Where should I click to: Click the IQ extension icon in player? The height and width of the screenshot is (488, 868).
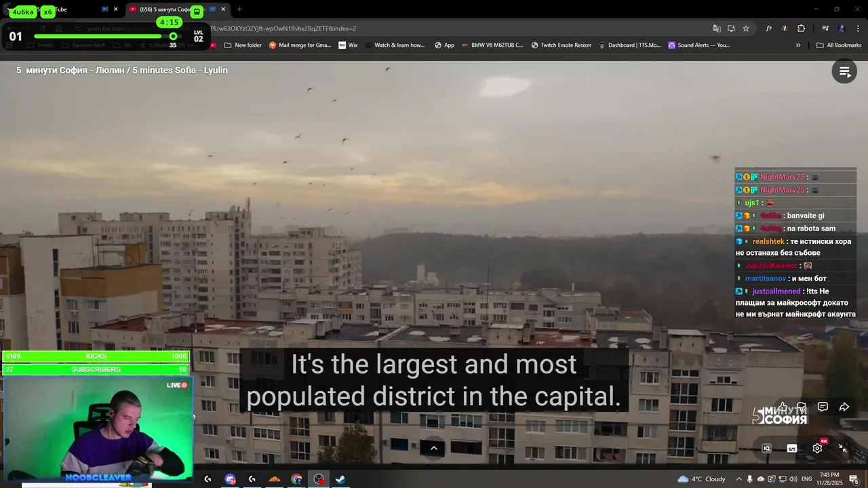(767, 448)
